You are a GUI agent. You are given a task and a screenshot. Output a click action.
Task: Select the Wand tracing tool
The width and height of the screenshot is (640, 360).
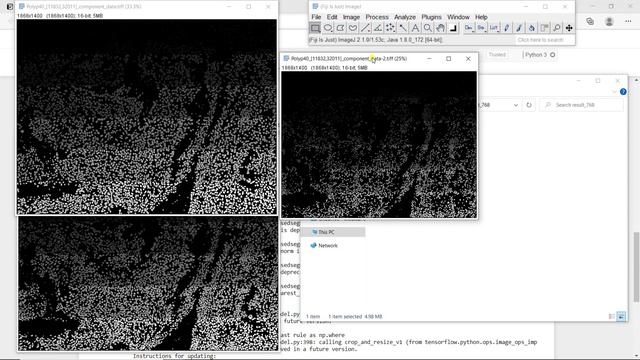[x=403, y=28]
